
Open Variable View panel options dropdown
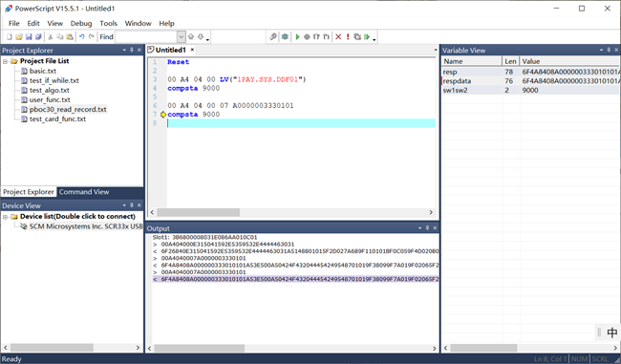click(601, 50)
